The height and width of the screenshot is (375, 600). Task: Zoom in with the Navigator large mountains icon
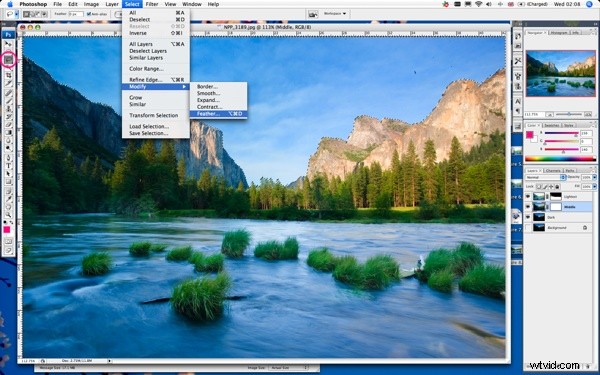point(588,114)
